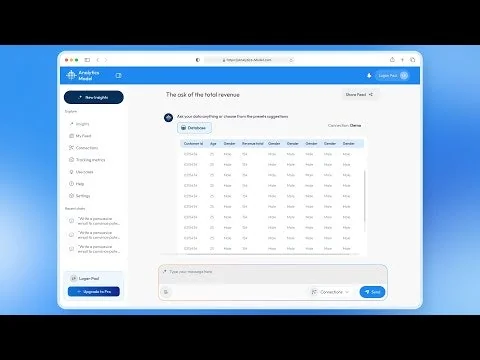Click the Revenue total column header
This screenshot has width=480, height=360.
pos(253,144)
